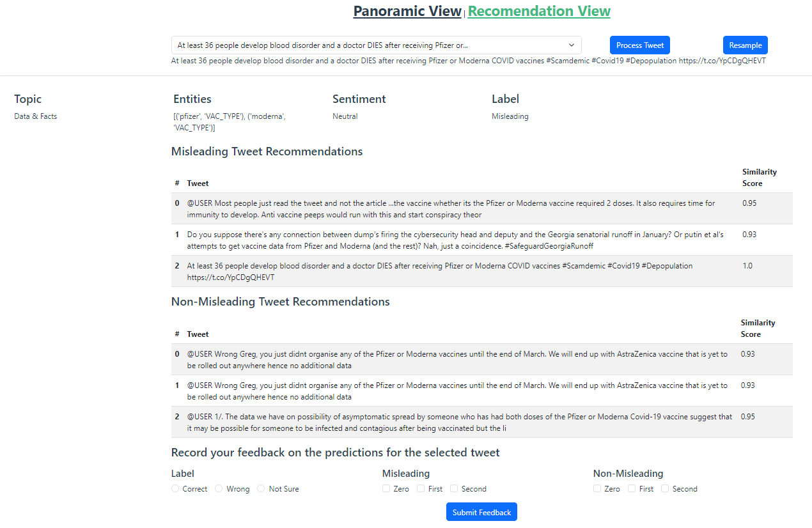
Task: Click the Process Tweet button
Action: [x=640, y=45]
